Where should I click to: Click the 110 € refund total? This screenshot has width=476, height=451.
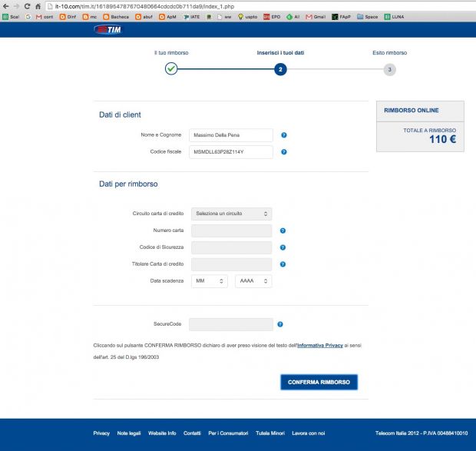pos(443,139)
